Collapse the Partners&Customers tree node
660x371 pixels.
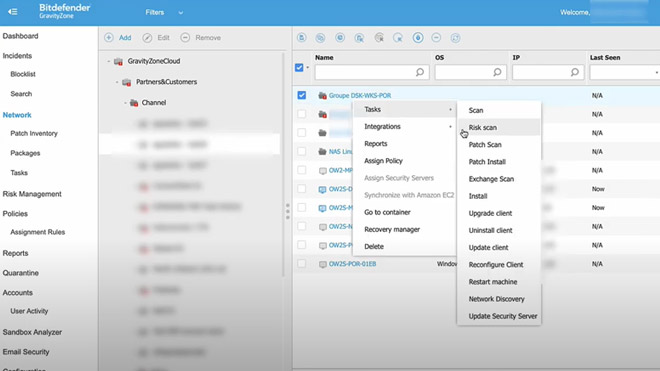pyautogui.click(x=117, y=82)
